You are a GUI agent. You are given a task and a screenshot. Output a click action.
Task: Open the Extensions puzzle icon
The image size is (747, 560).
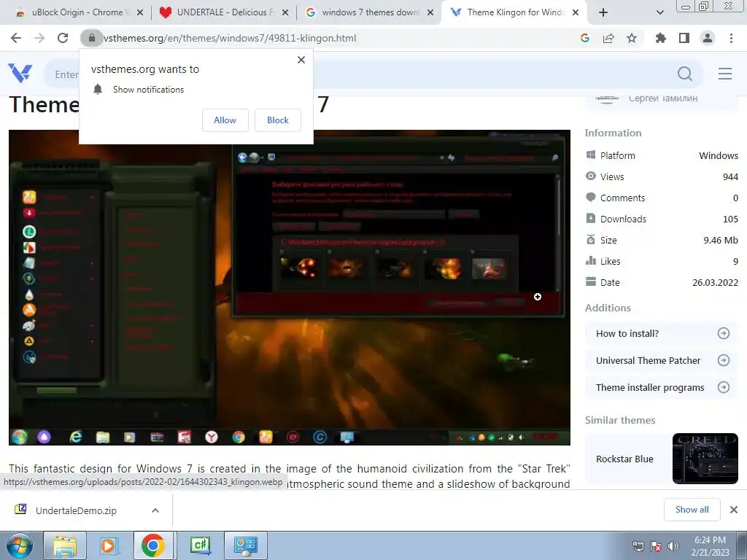(661, 38)
